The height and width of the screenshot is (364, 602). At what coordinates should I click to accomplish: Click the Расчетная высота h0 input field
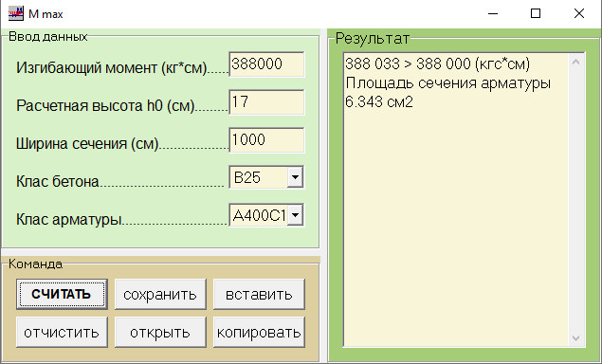click(266, 102)
